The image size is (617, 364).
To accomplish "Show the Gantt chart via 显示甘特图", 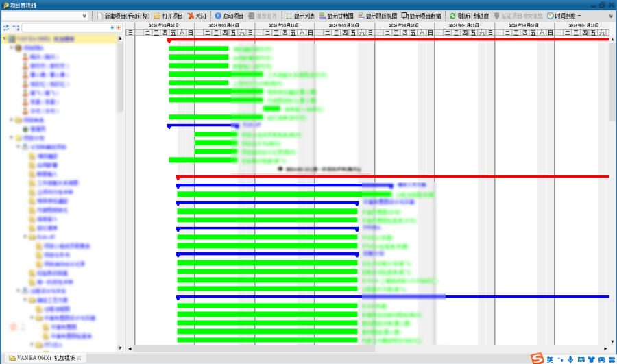I will pos(336,16).
